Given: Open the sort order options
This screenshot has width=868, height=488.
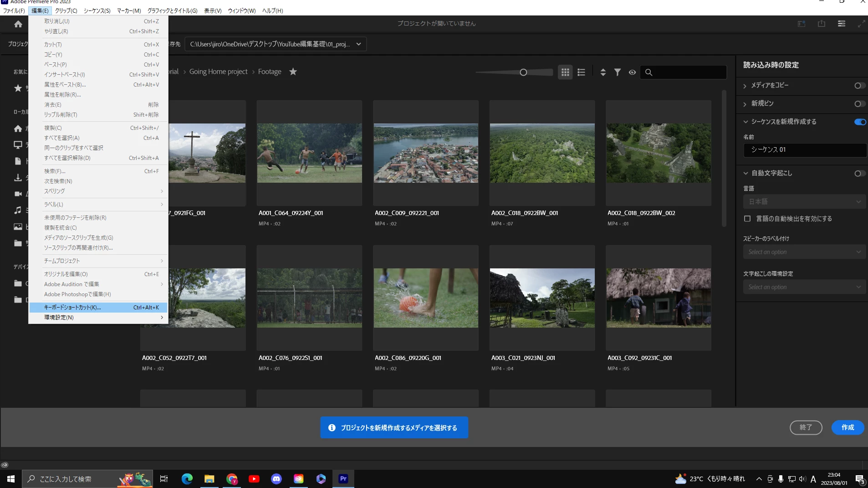Looking at the screenshot, I should [603, 72].
